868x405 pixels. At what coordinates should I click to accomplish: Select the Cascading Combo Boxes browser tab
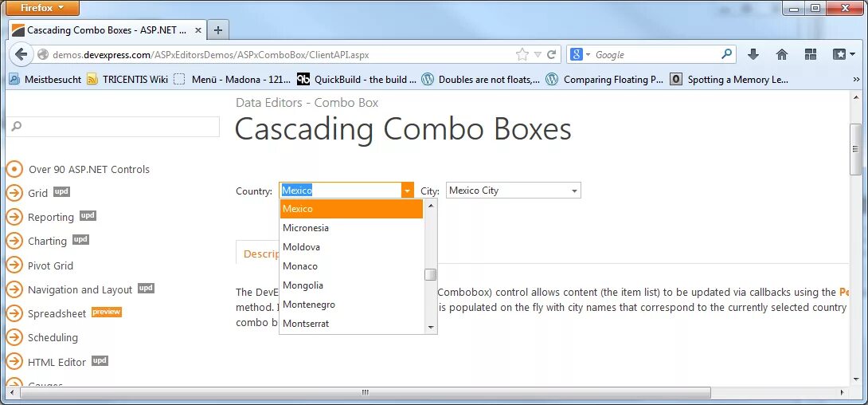pos(105,30)
